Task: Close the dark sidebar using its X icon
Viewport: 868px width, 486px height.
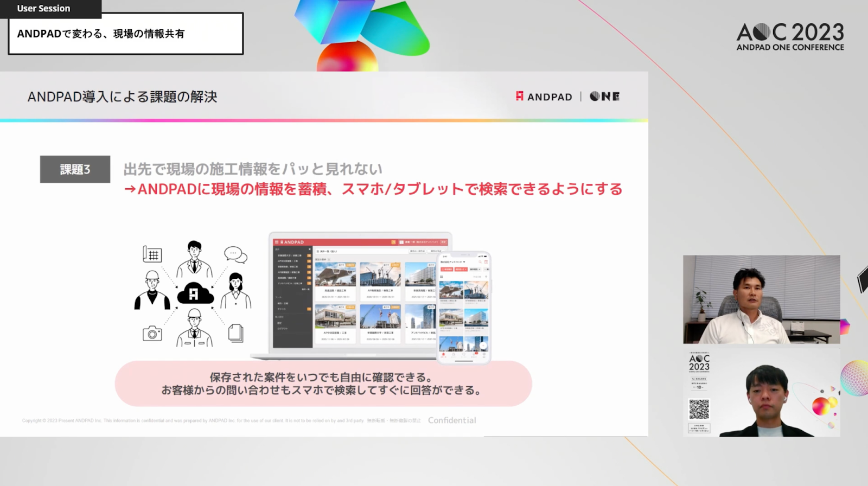Action: 310,249
